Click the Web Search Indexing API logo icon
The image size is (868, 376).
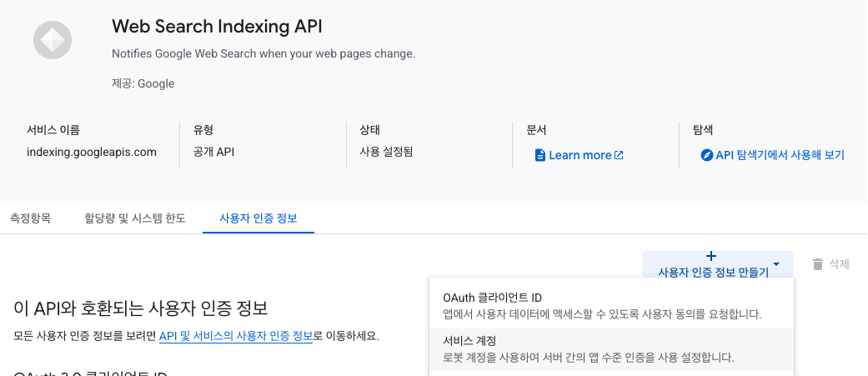tap(53, 40)
